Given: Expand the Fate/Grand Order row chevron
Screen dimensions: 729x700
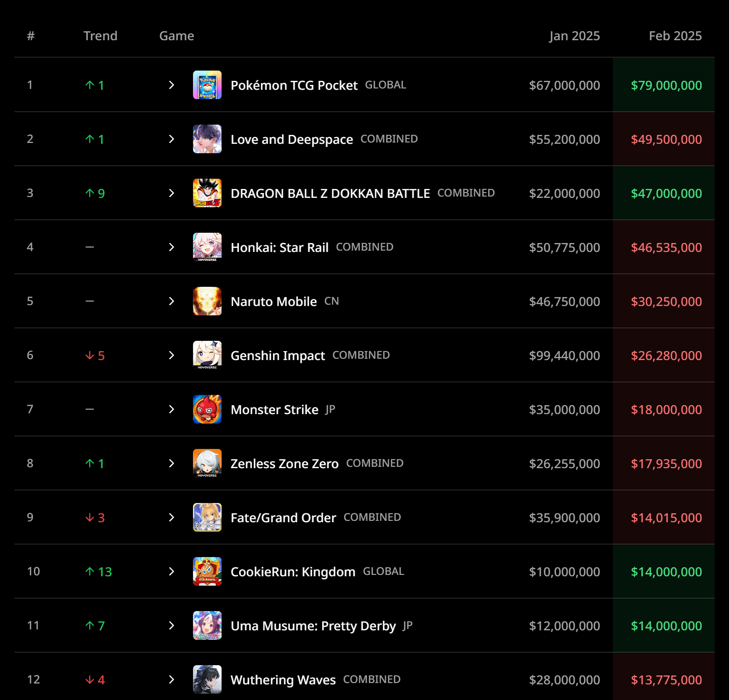Looking at the screenshot, I should (x=172, y=517).
